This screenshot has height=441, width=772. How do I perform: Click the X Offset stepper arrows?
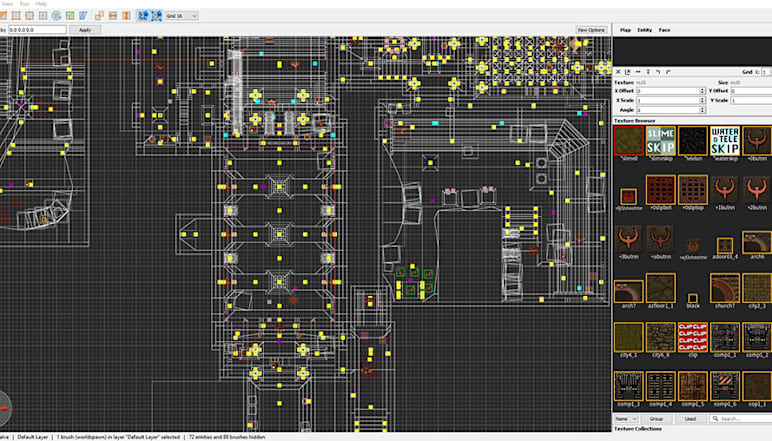(703, 91)
